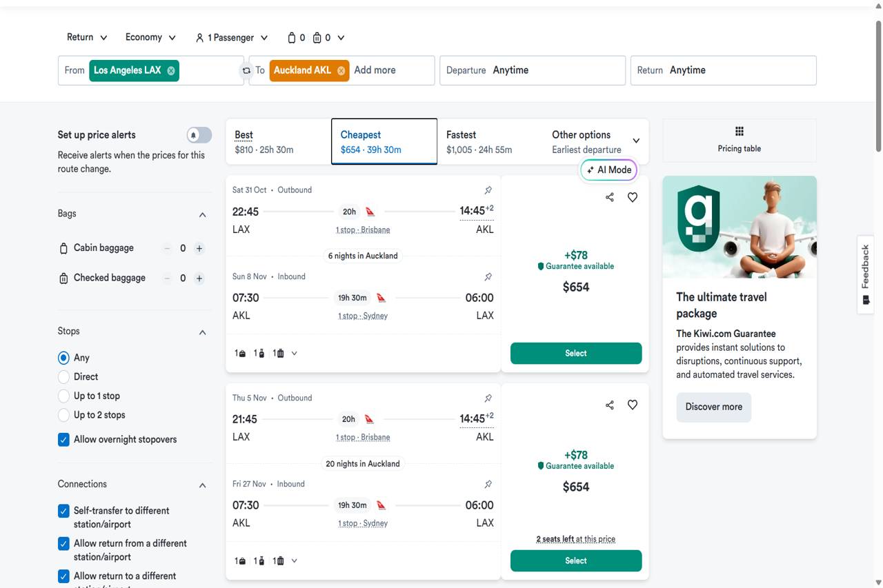The image size is (883, 588).
Task: Increase checked baggage count
Action: coord(199,278)
